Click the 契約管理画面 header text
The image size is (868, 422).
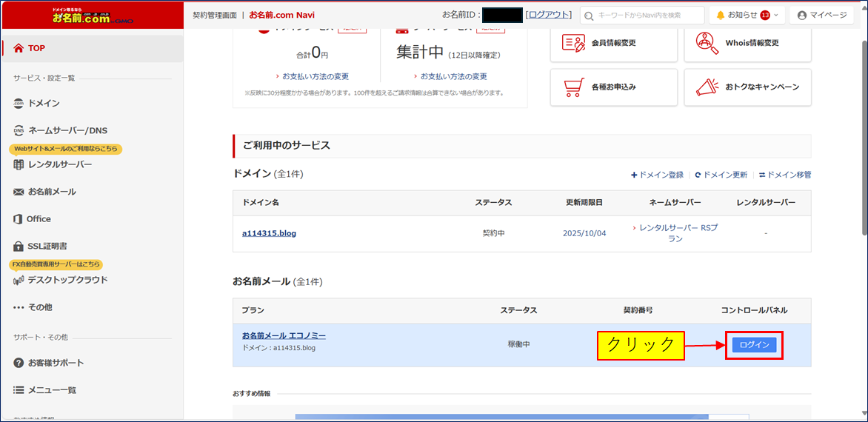(215, 15)
